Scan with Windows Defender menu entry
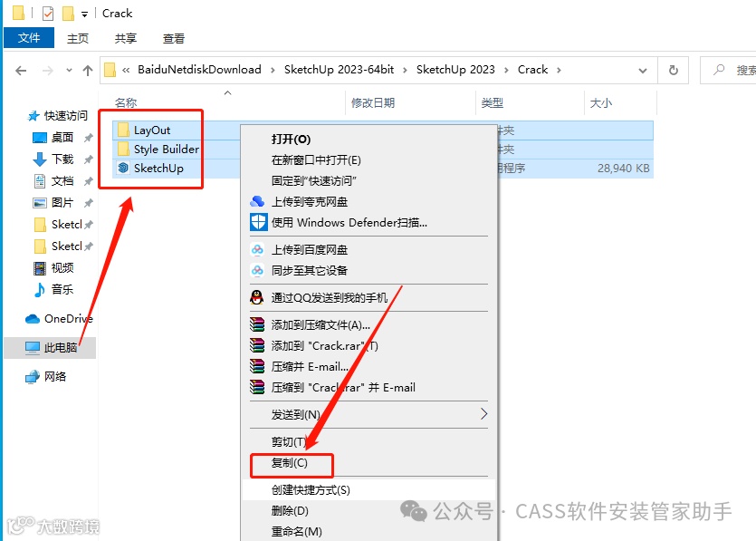 (369, 222)
